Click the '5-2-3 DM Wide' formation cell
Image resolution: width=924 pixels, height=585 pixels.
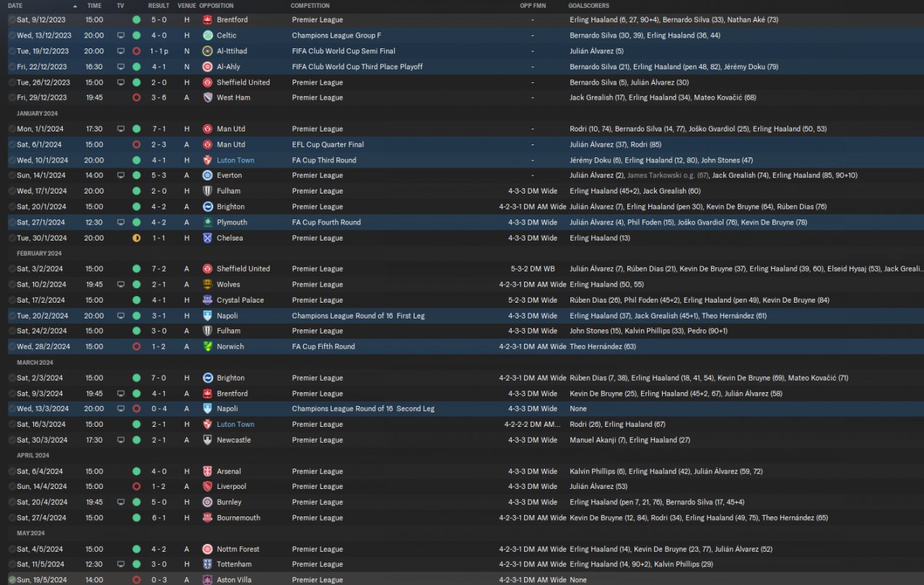[x=533, y=300]
